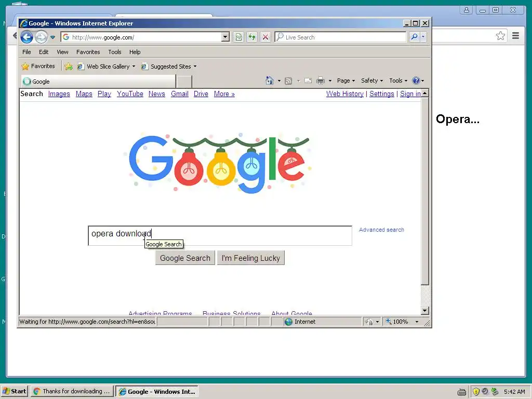
Task: Expand the address bar URL dropdown
Action: (x=225, y=37)
